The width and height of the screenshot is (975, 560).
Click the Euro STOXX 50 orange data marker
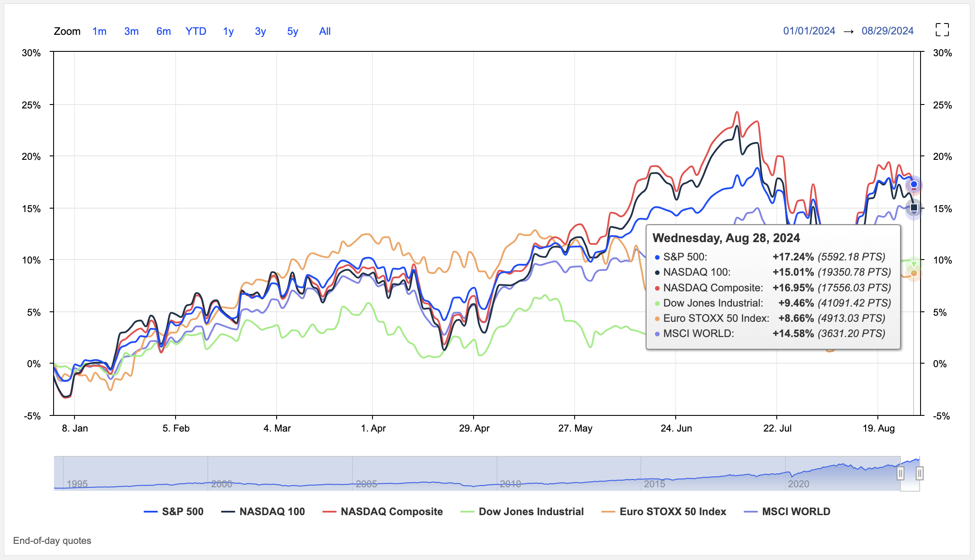[914, 273]
